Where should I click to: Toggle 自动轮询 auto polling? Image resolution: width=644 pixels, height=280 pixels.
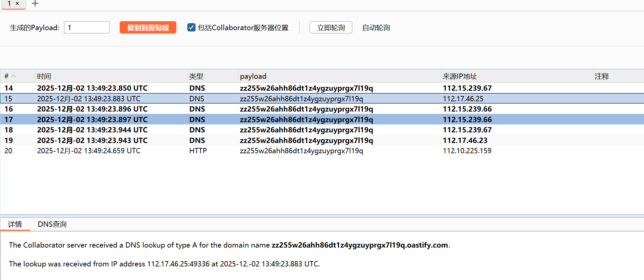pos(376,27)
